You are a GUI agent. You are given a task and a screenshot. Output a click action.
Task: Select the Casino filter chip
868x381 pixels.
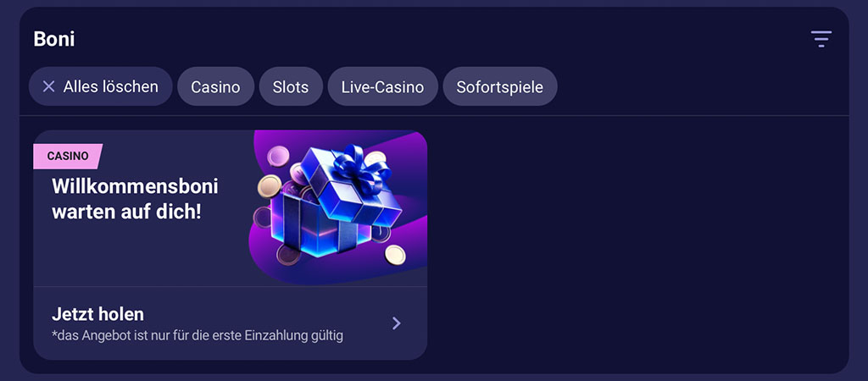[216, 86]
